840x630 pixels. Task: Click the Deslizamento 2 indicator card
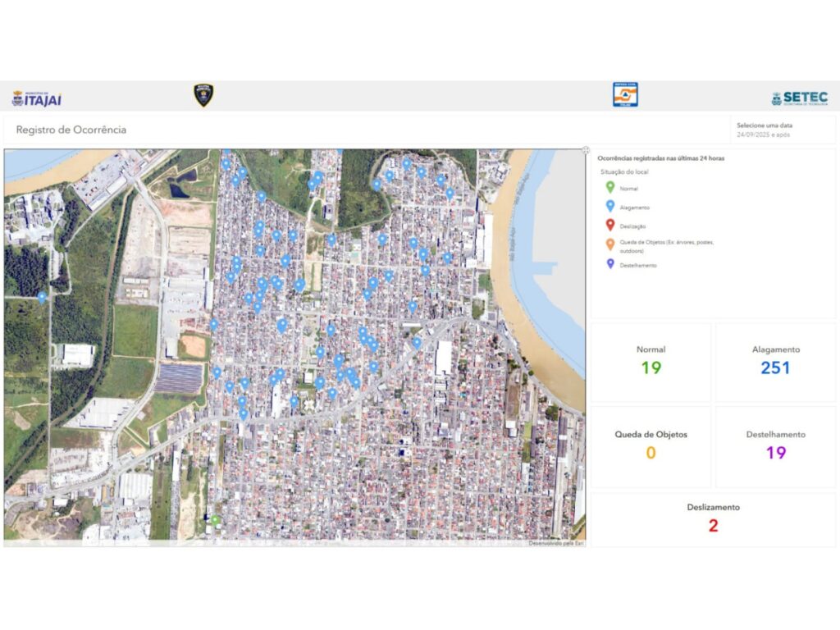713,519
